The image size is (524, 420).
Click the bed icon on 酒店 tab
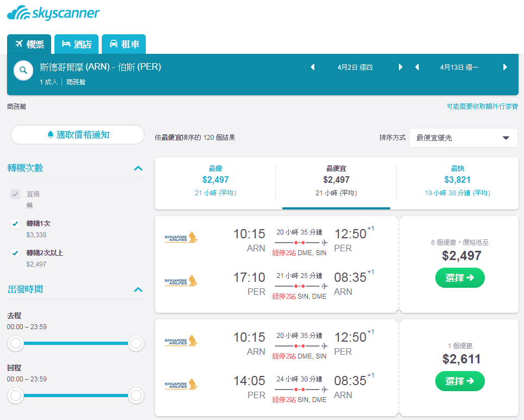(x=66, y=44)
